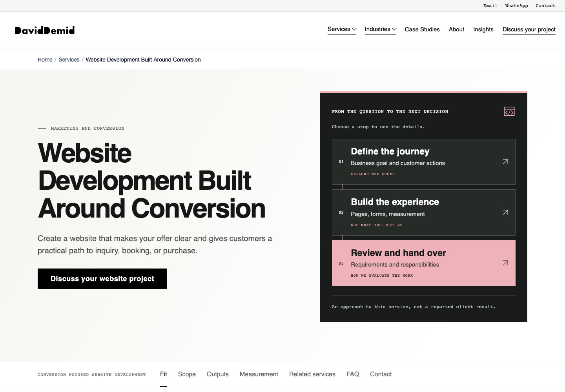Select the Build the experience step heading

pos(395,202)
